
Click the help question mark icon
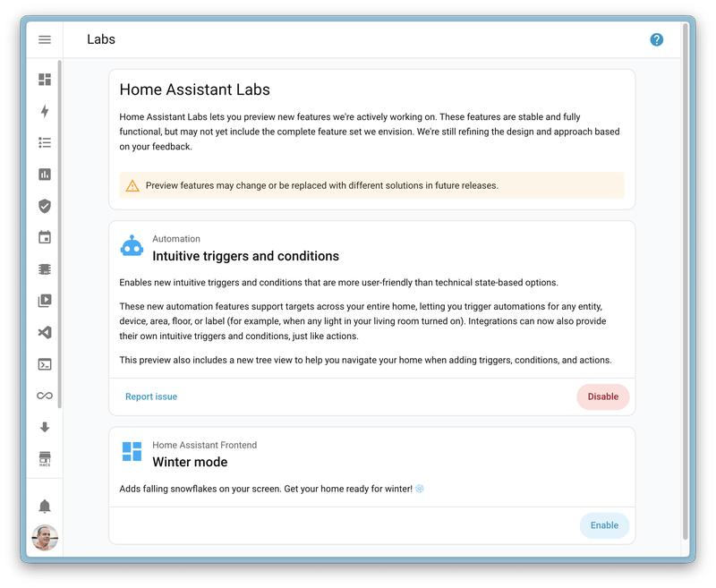pyautogui.click(x=657, y=39)
